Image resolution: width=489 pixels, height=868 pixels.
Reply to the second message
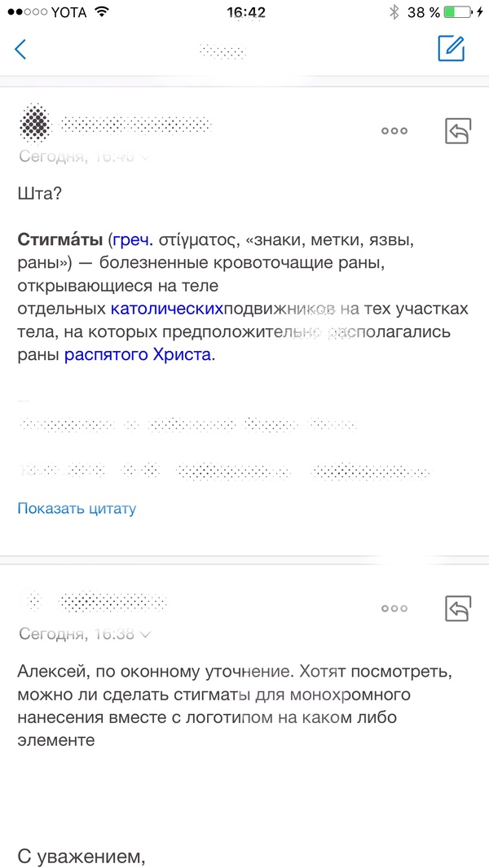click(x=457, y=607)
